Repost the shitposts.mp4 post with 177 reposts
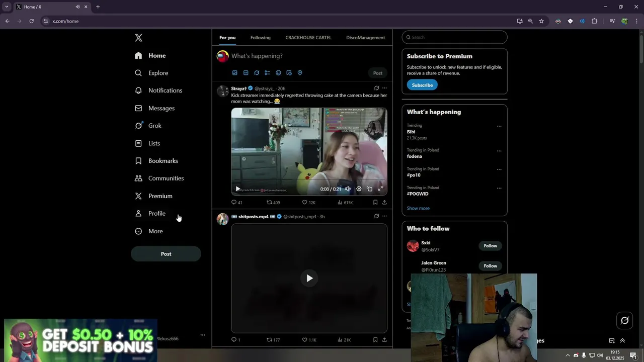Screen dimensions: 644x362 [x=273, y=340]
